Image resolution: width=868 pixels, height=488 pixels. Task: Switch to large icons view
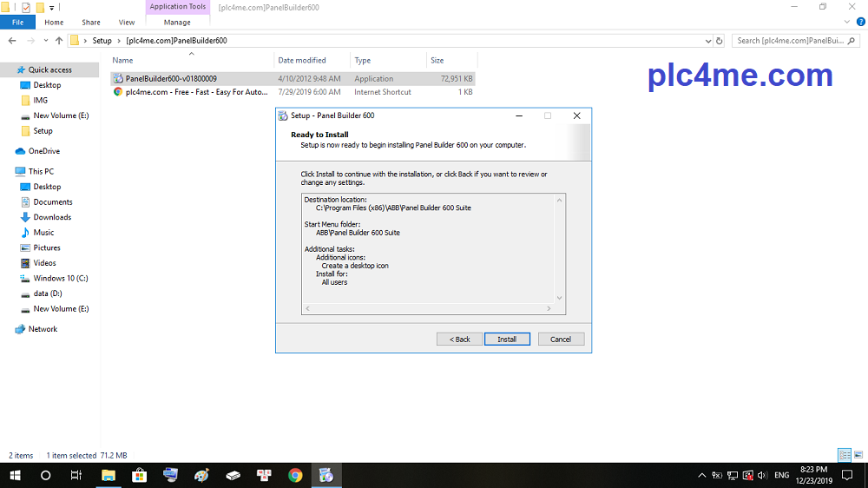tap(858, 455)
